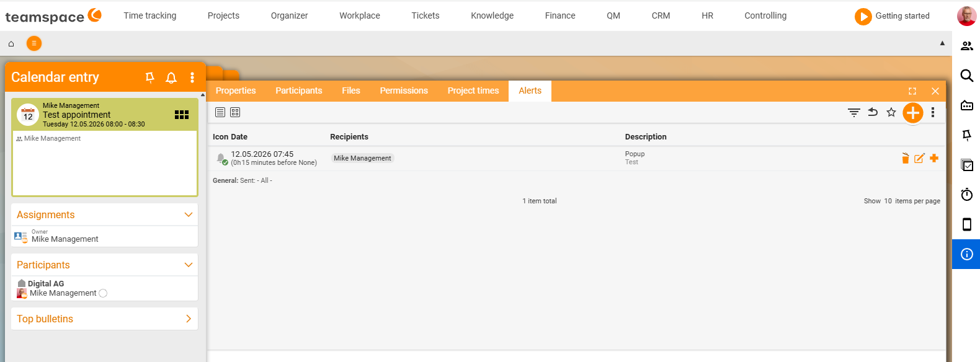Open the Workplace menu
The height and width of the screenshot is (362, 980).
(360, 15)
